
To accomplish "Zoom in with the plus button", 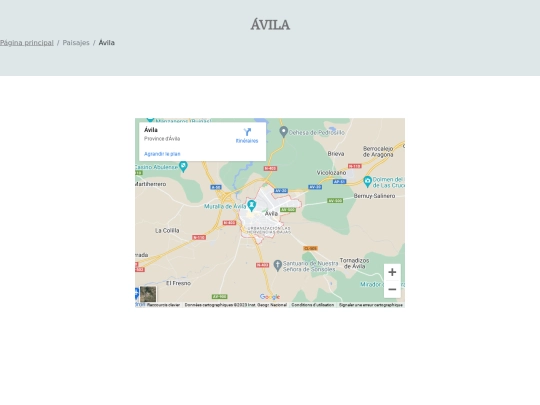I will (x=392, y=272).
